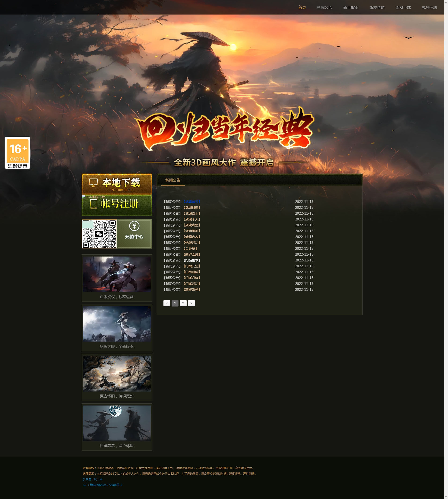
Task: Open the 武魂破天 news link
Action: tap(192, 201)
